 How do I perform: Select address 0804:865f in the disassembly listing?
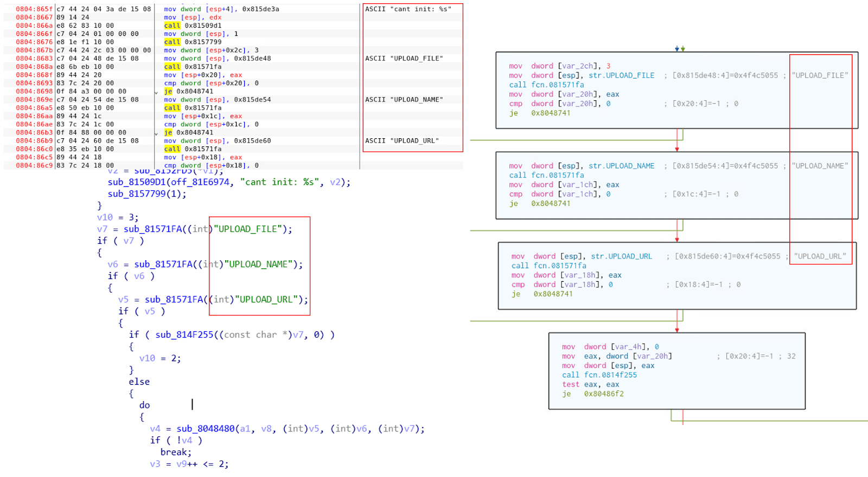tap(34, 9)
